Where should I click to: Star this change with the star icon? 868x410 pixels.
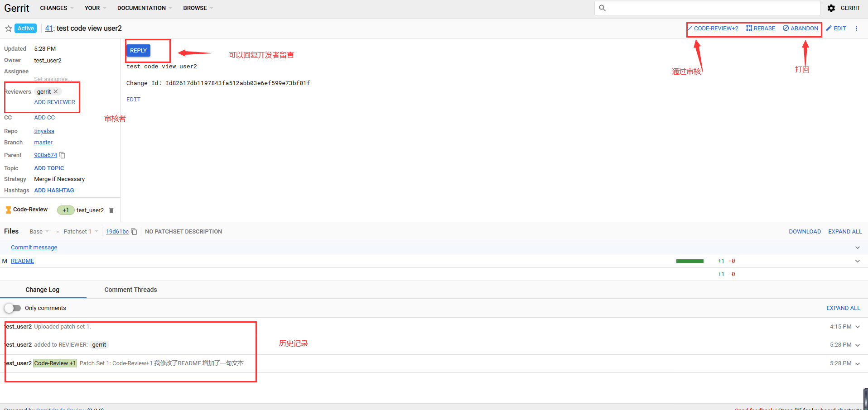[8, 29]
